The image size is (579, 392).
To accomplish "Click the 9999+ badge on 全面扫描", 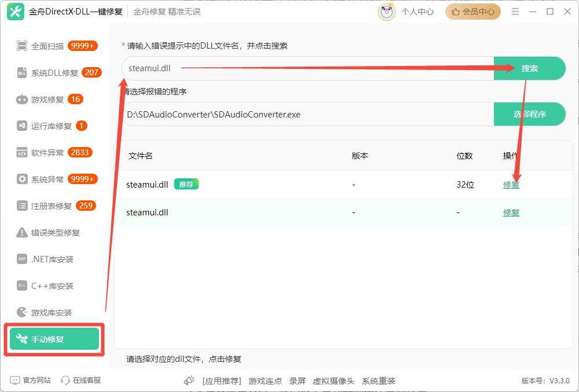I will coord(83,46).
